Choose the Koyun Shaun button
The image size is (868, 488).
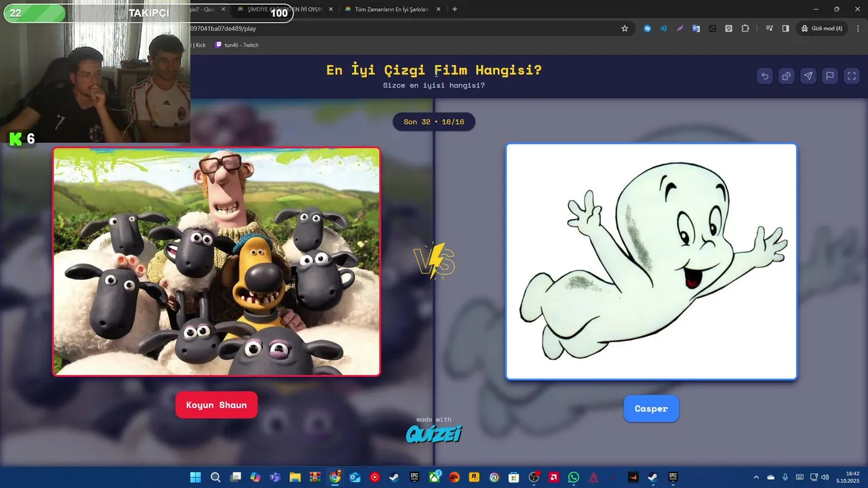(x=216, y=405)
